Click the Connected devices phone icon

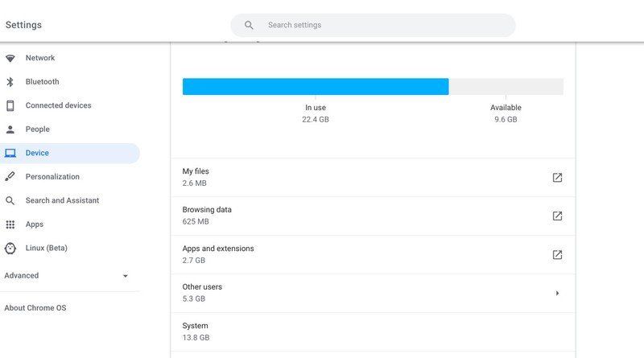[10, 105]
